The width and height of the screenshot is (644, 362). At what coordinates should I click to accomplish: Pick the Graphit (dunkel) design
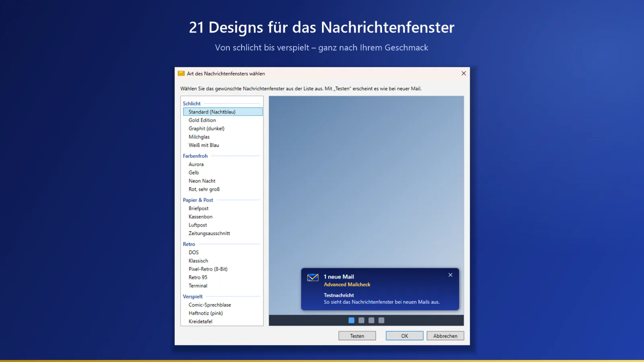click(x=223, y=129)
